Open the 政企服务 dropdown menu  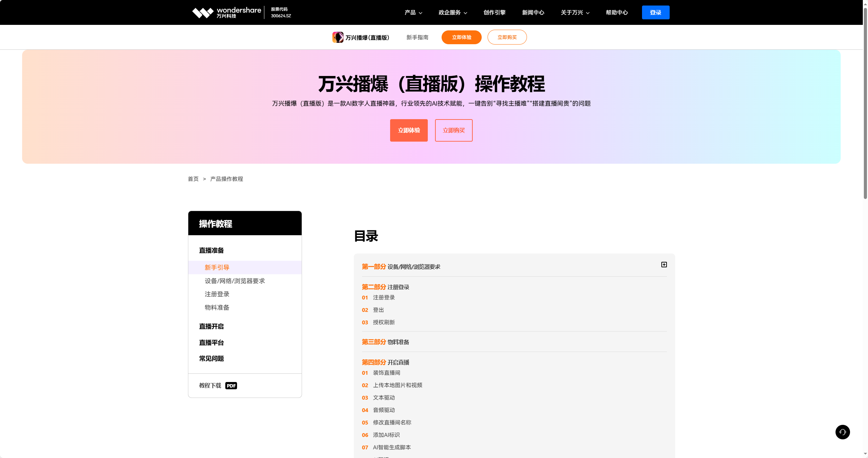pos(453,12)
